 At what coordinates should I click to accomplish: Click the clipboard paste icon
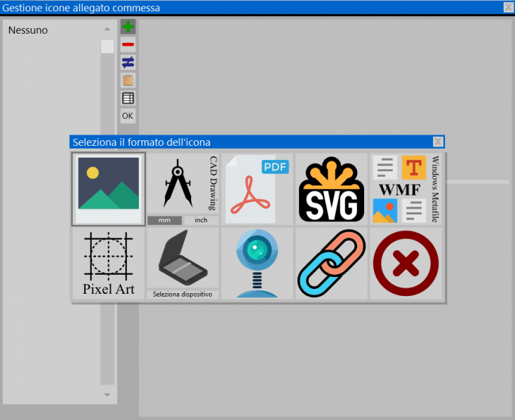pos(128,80)
